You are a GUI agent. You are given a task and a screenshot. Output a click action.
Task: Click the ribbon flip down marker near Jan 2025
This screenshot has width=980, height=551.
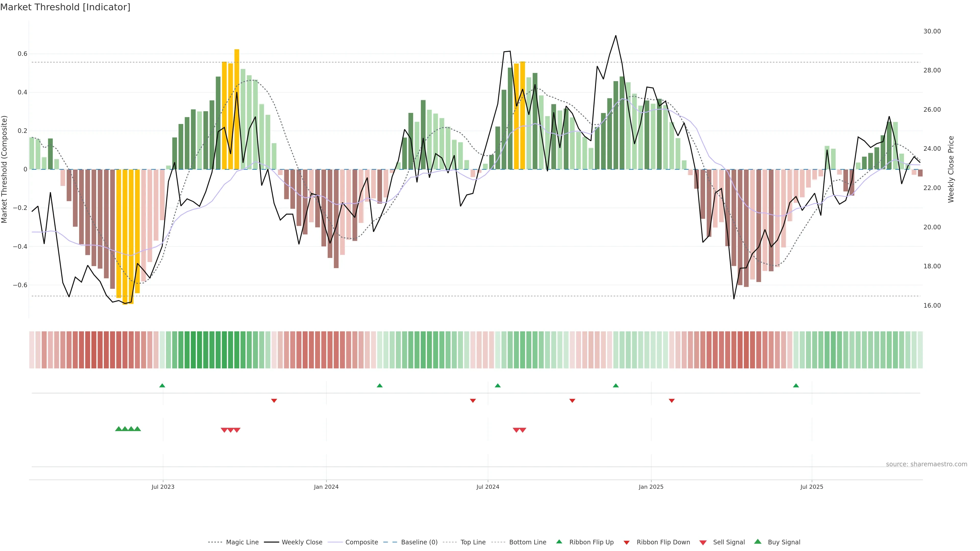coord(671,401)
